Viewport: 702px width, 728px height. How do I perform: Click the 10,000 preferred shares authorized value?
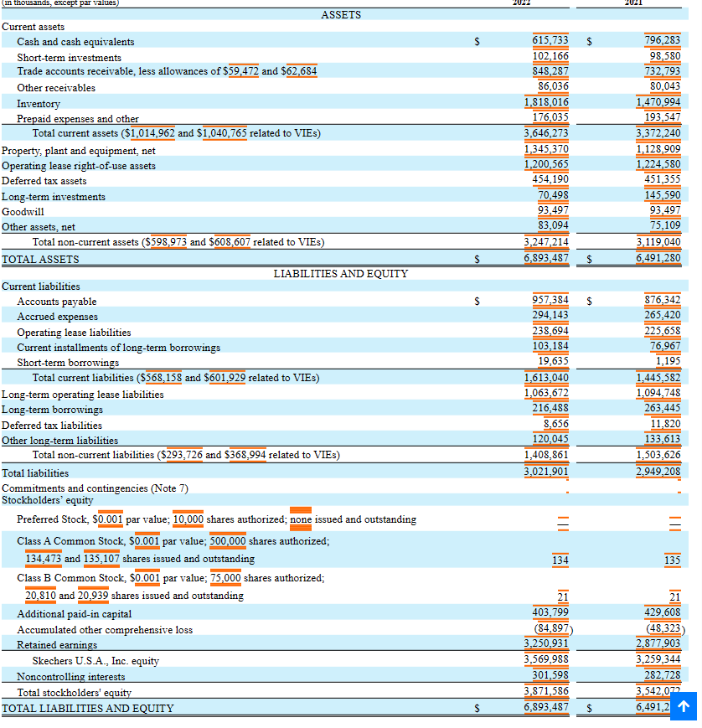coord(188,519)
